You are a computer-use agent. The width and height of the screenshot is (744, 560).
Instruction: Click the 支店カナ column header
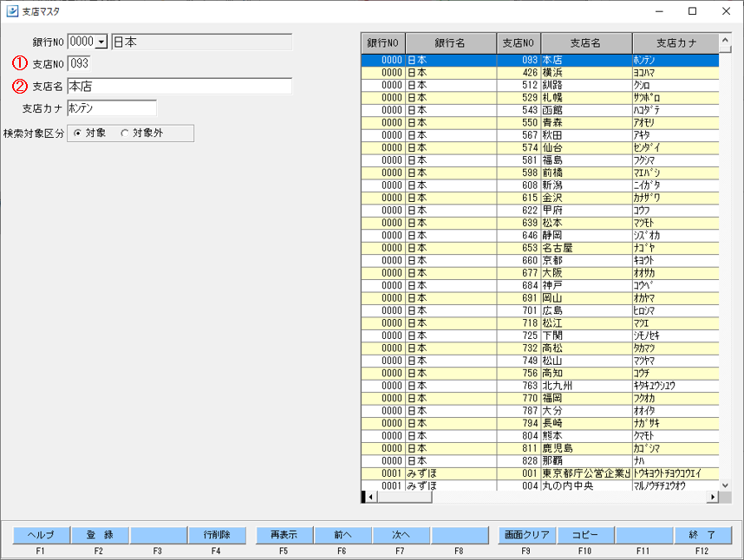point(675,43)
